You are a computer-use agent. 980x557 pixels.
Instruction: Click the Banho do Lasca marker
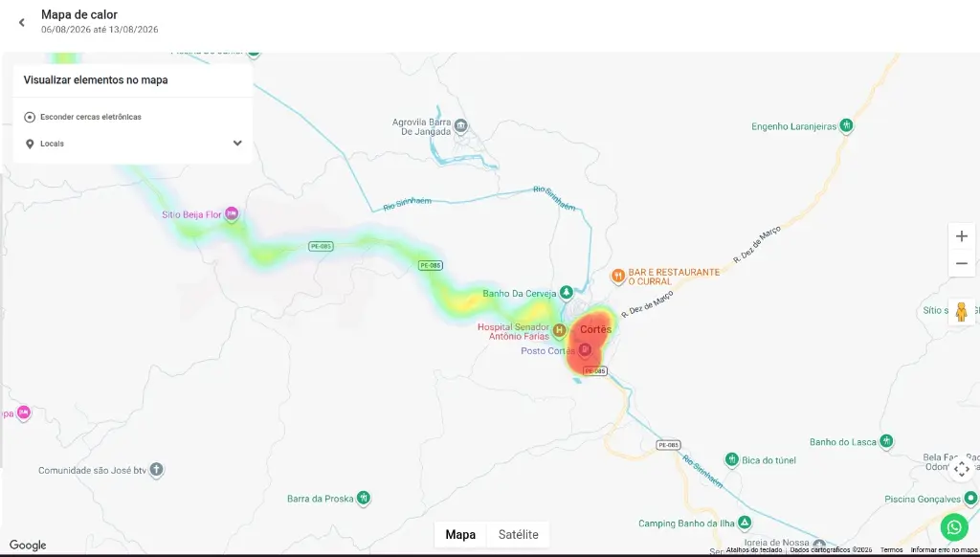tap(886, 442)
